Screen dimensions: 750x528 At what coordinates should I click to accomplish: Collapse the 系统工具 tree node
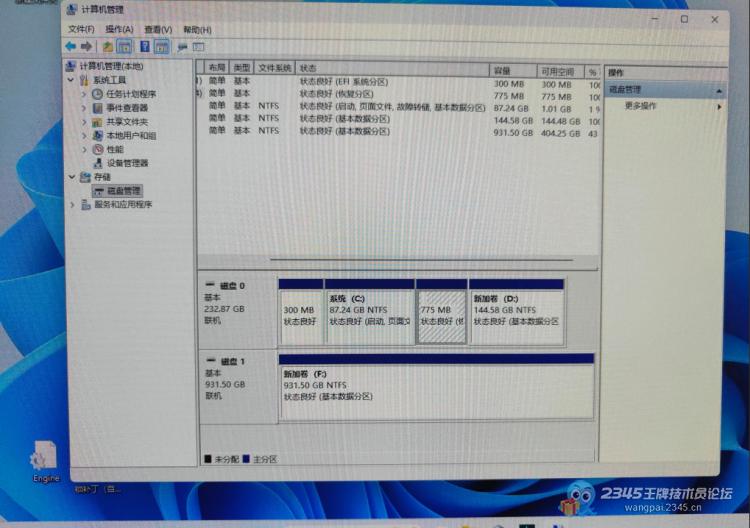point(71,80)
